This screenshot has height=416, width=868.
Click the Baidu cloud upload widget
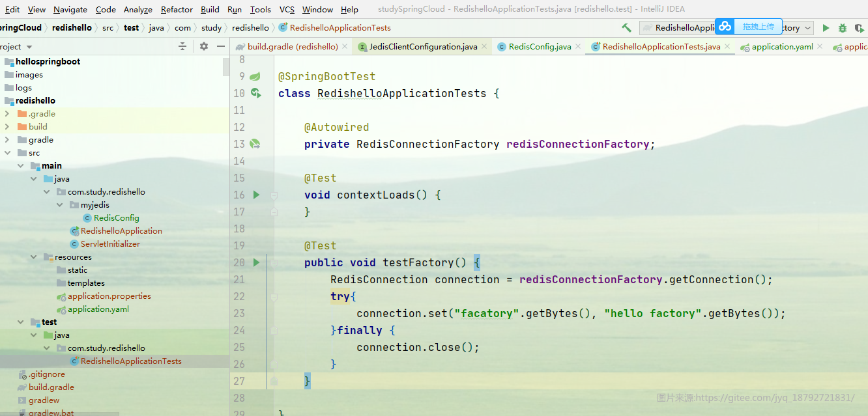748,27
